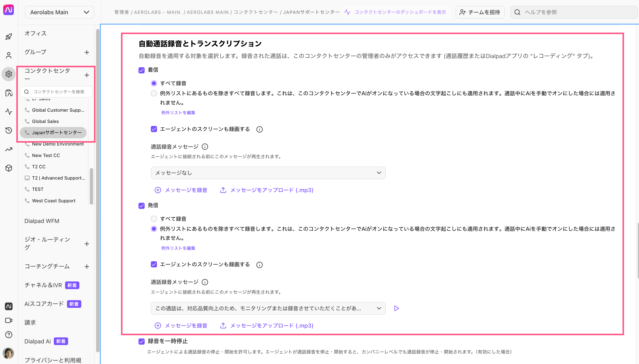Open the settings gear icon in sidebar

pos(9,74)
